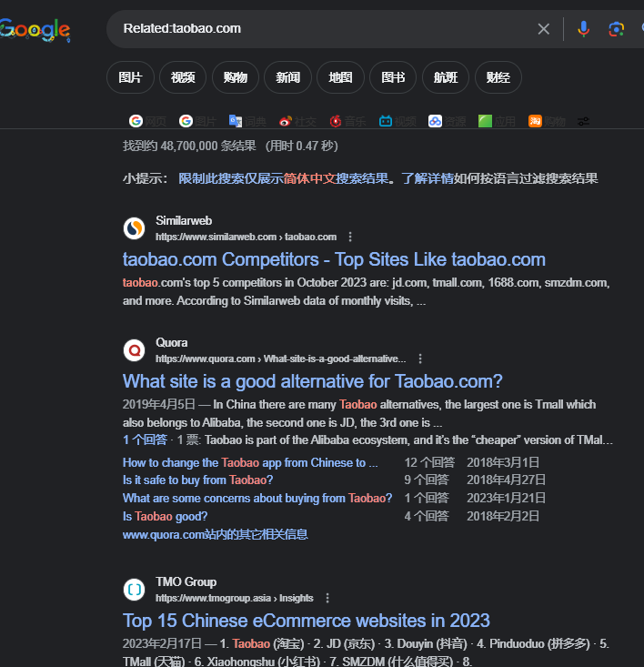
Task: Open 'Is Taobao good?' link
Action: [x=165, y=516]
